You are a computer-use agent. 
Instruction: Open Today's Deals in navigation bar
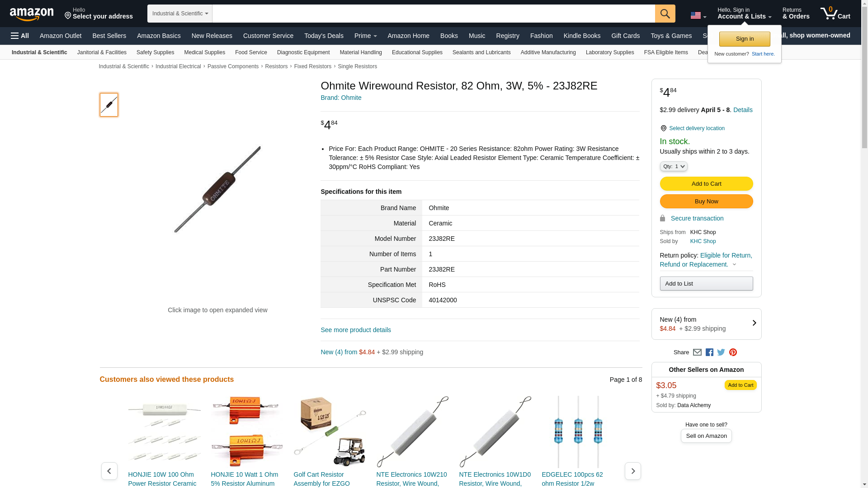tap(324, 36)
